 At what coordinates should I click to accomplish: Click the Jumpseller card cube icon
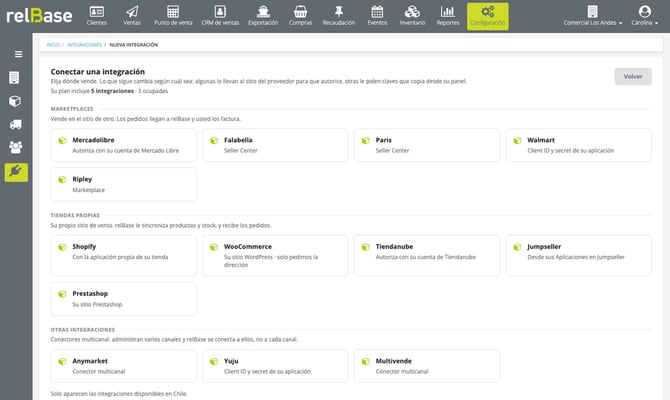pyautogui.click(x=517, y=247)
